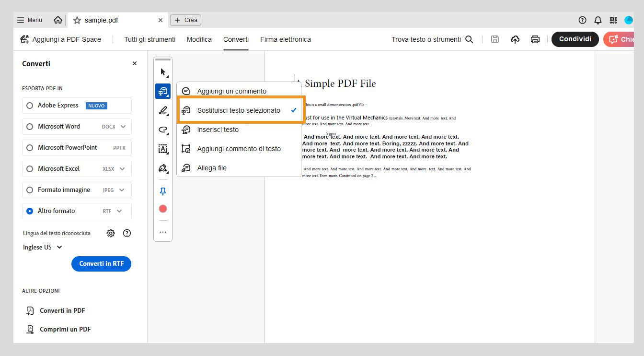
Task: Click the Converti in RTF button
Action: point(101,263)
